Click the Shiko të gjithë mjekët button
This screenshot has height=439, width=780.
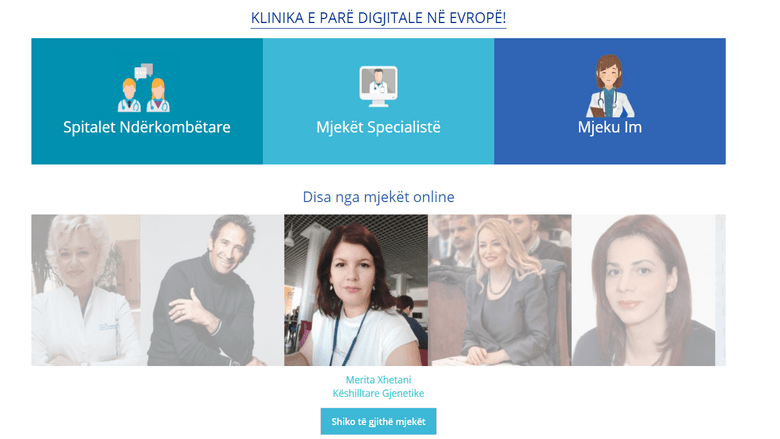point(379,422)
